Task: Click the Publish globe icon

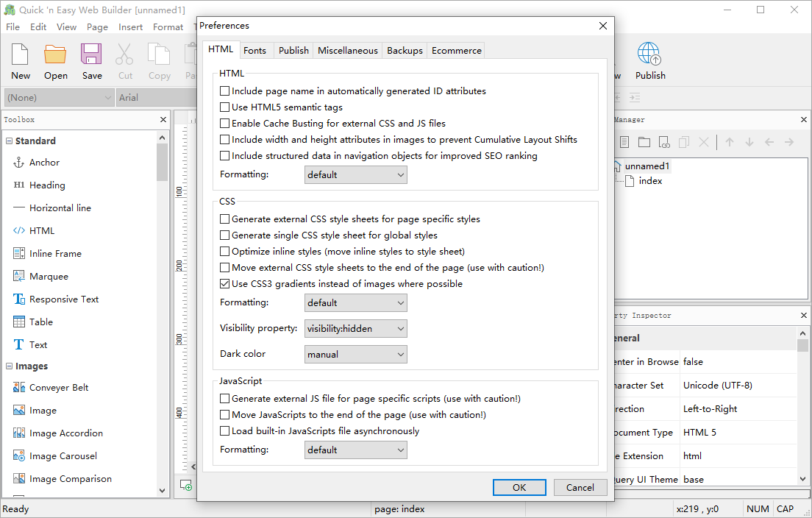Action: click(x=649, y=53)
